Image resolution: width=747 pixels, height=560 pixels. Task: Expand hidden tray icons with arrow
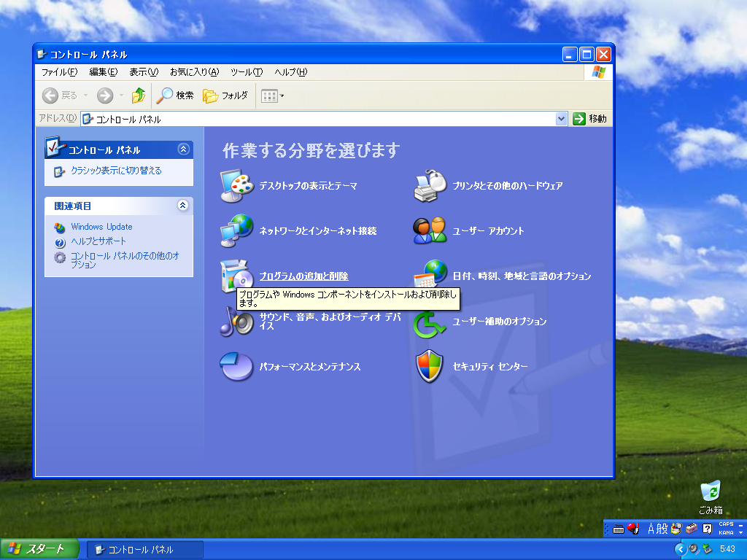(x=681, y=549)
